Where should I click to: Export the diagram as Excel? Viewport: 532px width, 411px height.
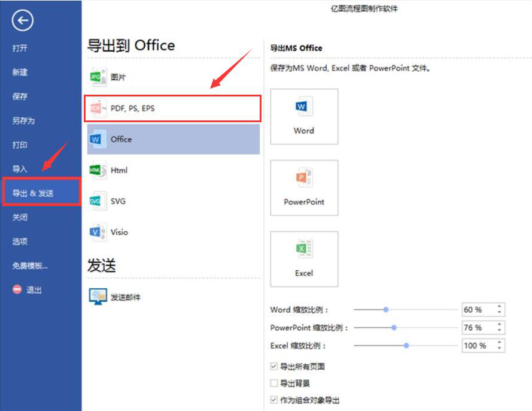(x=303, y=258)
